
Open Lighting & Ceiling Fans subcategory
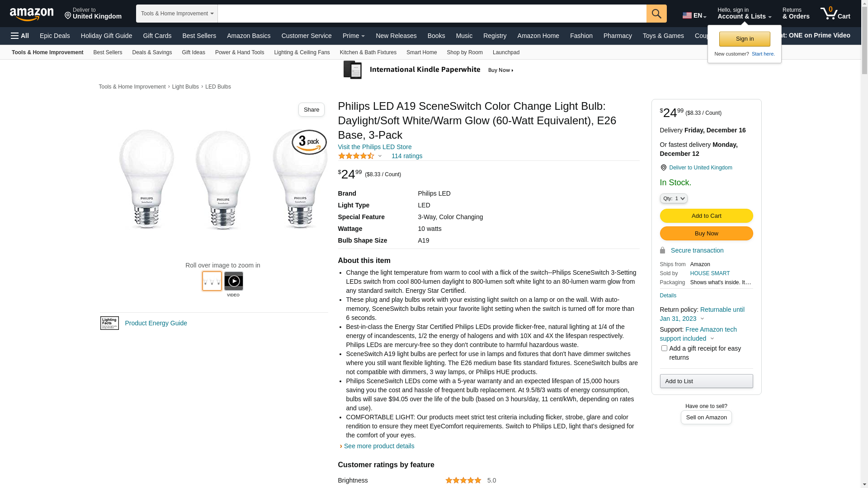[x=302, y=52]
